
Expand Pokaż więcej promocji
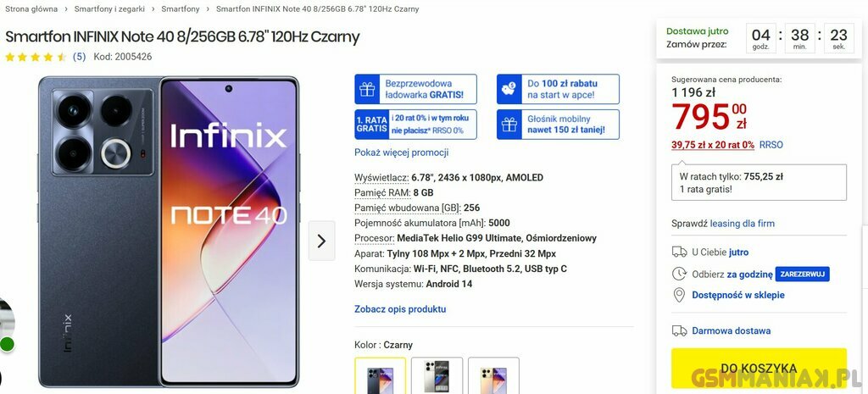tap(401, 153)
